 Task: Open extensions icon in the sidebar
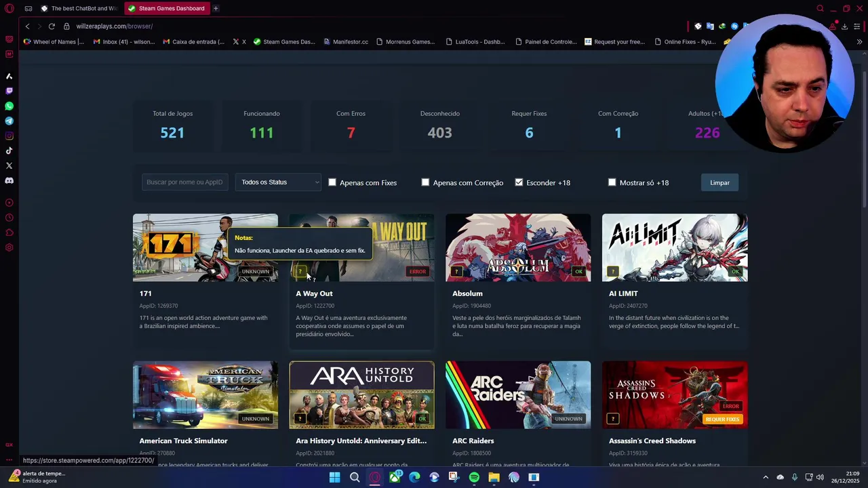tap(9, 232)
